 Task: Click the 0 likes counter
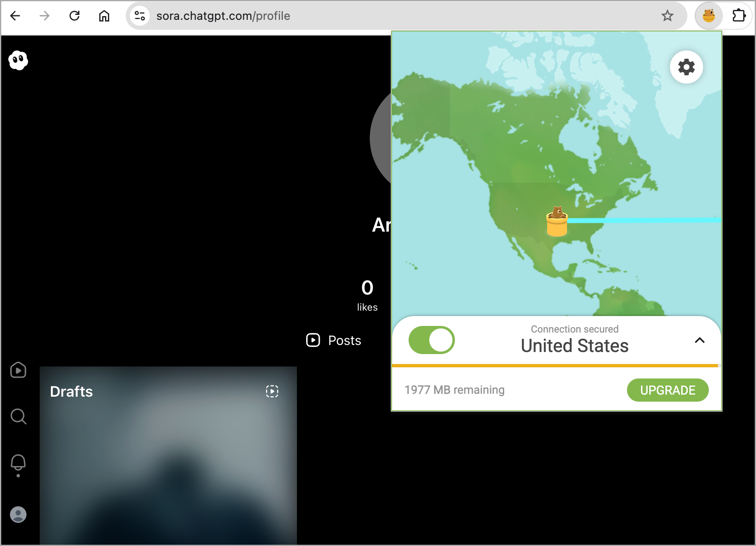pos(367,295)
